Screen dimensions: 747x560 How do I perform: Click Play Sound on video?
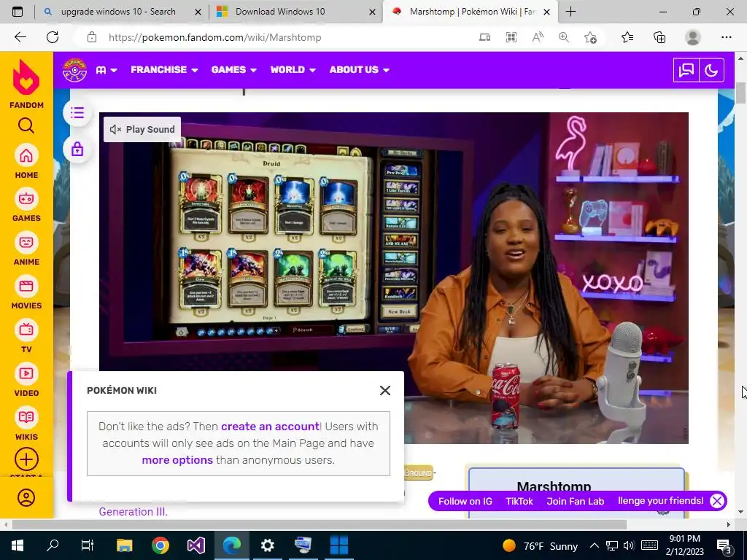[142, 130]
